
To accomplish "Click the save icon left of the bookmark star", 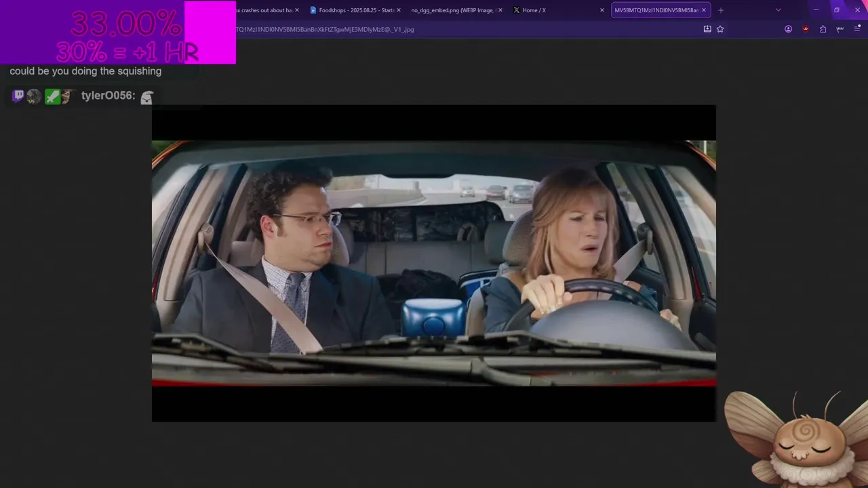I will point(707,29).
